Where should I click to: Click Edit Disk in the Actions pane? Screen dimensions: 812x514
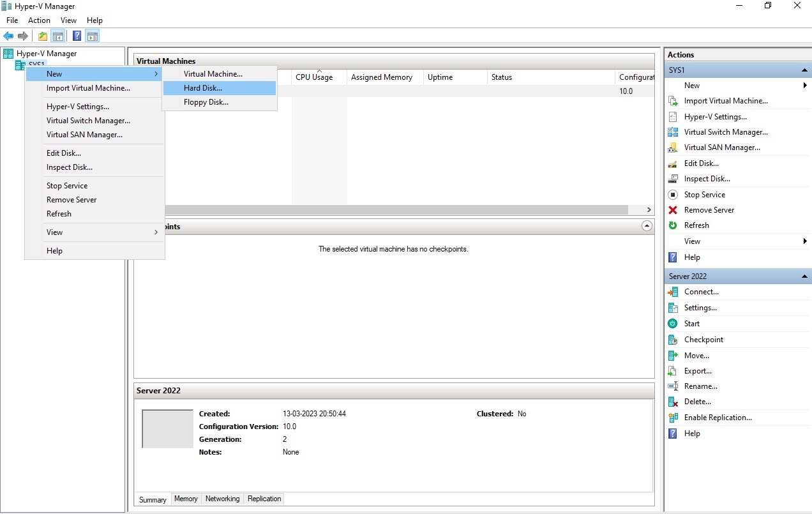coord(701,163)
